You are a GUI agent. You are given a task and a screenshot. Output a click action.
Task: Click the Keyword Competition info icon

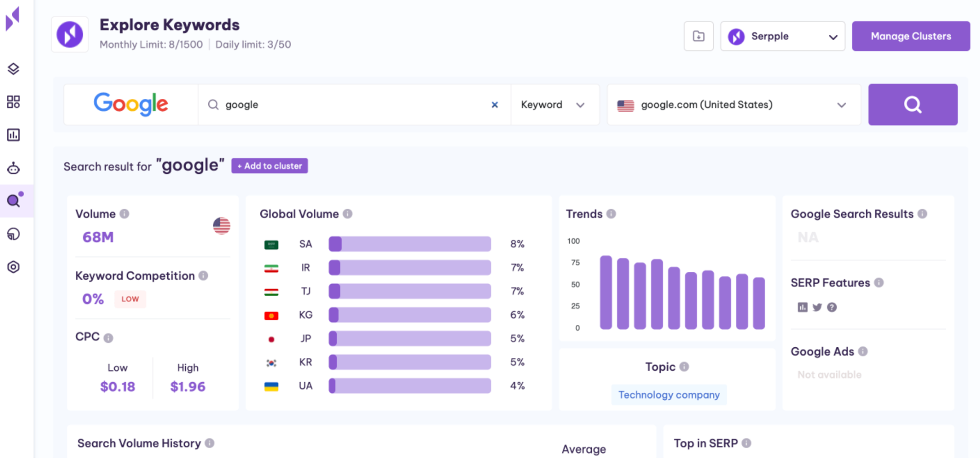(x=203, y=276)
